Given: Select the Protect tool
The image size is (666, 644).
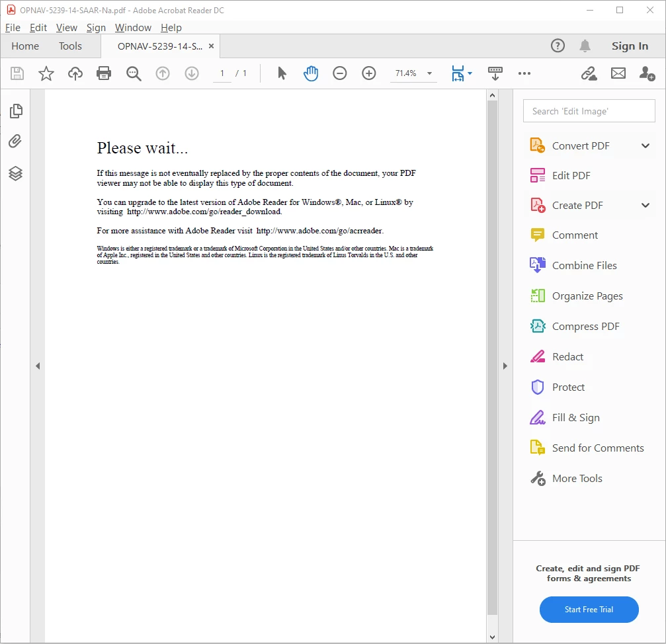Looking at the screenshot, I should click(x=558, y=387).
